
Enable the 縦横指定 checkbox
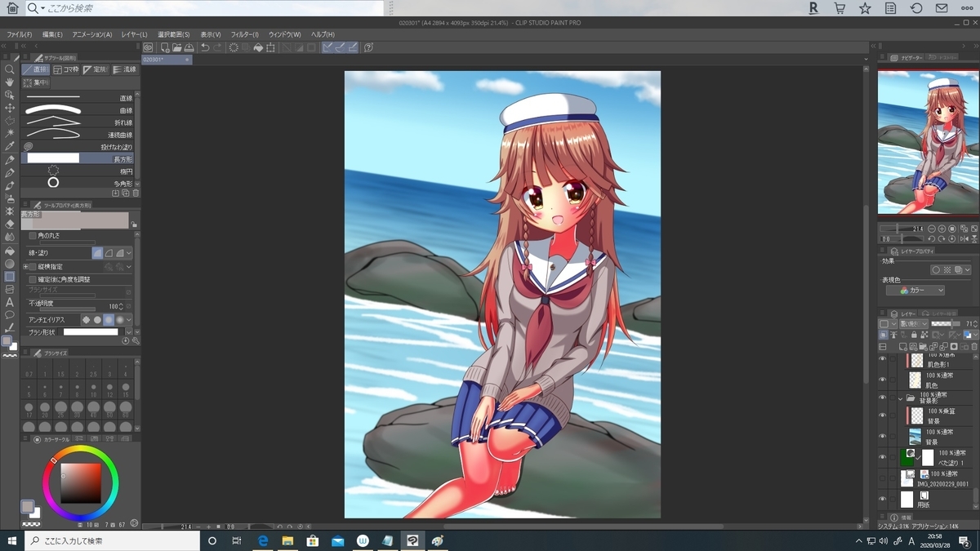pyautogui.click(x=33, y=266)
